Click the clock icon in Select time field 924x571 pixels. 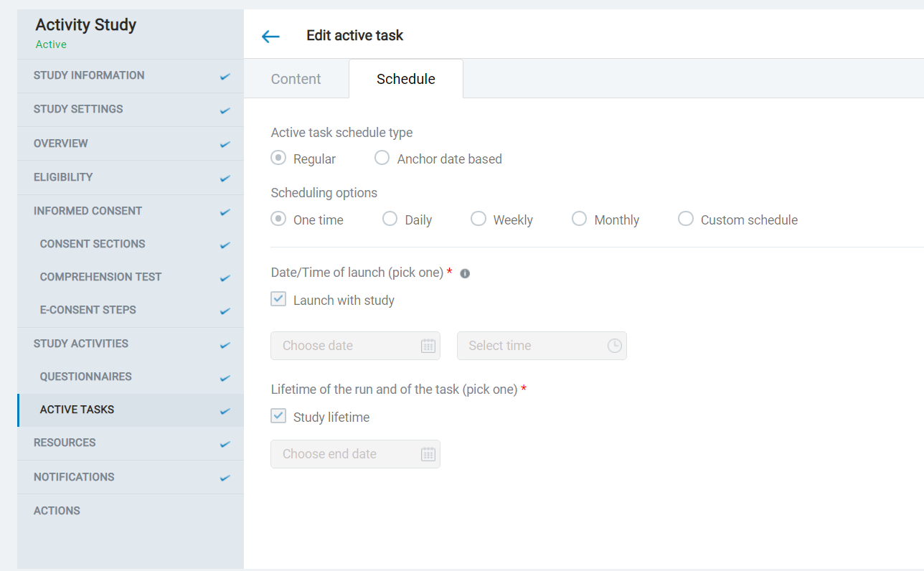coord(614,346)
